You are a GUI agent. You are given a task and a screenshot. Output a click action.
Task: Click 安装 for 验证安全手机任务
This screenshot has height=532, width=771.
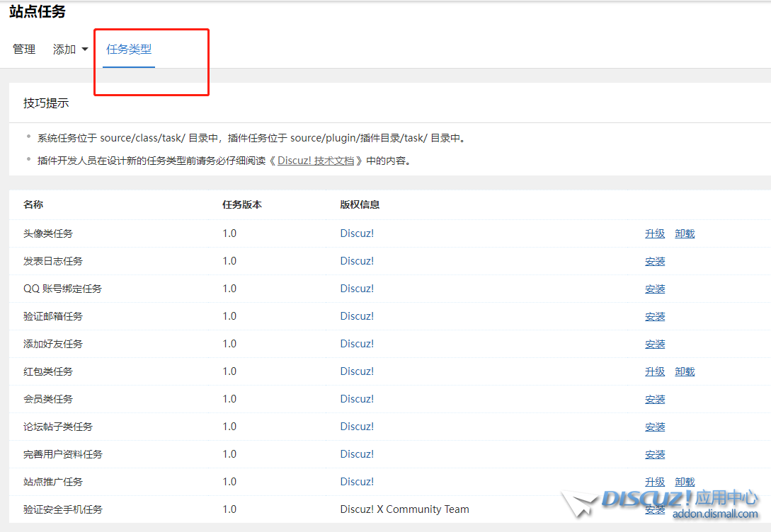pos(655,509)
